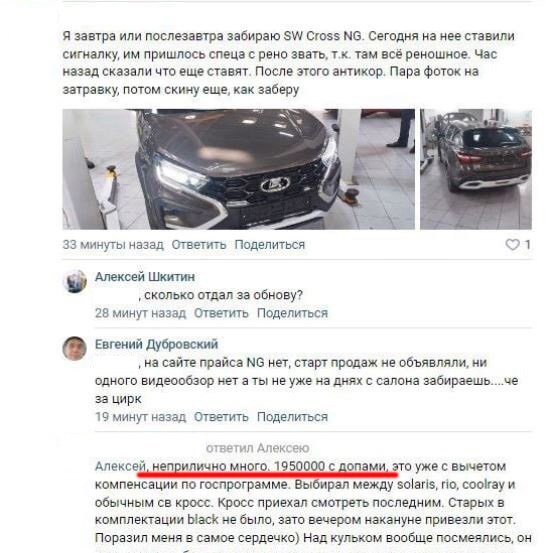Viewport: 546px width, 553px height.
Task: Reply to the post from 33 minutes ago
Action: 199,245
